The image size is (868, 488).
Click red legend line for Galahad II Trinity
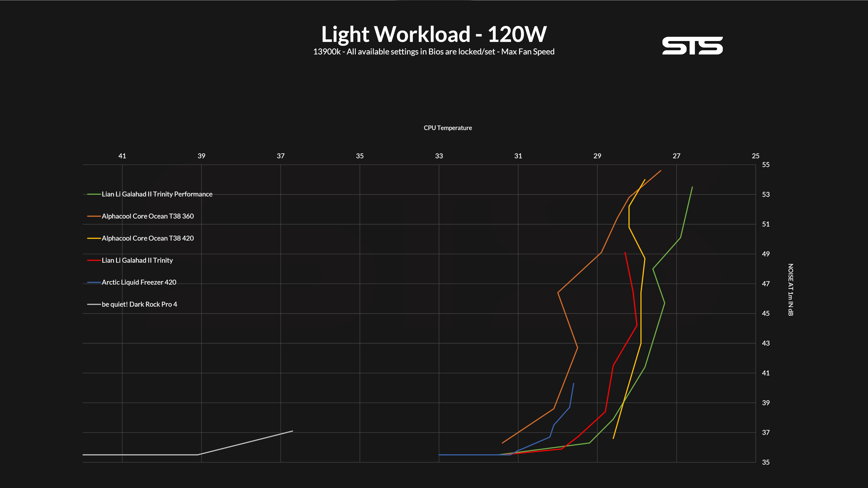94,260
